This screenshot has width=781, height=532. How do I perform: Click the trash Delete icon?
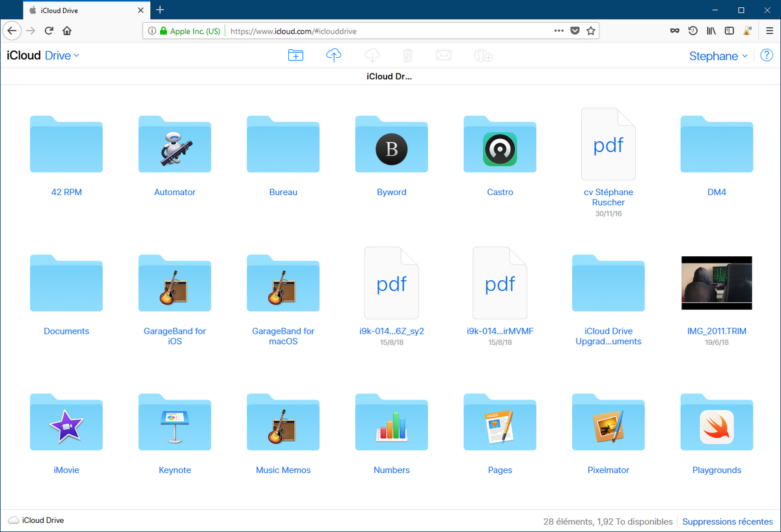[408, 55]
